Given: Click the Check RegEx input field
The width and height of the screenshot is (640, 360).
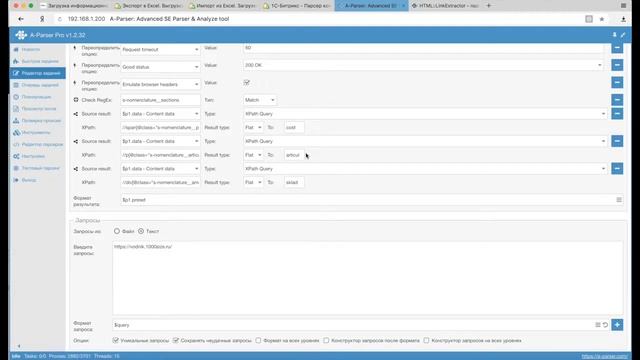Looking at the screenshot, I should [x=160, y=100].
